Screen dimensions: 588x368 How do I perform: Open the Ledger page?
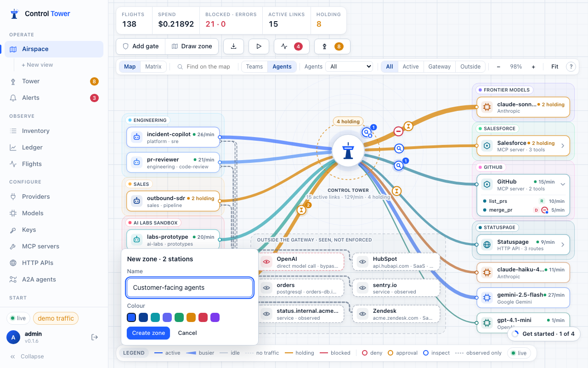pyautogui.click(x=54, y=148)
